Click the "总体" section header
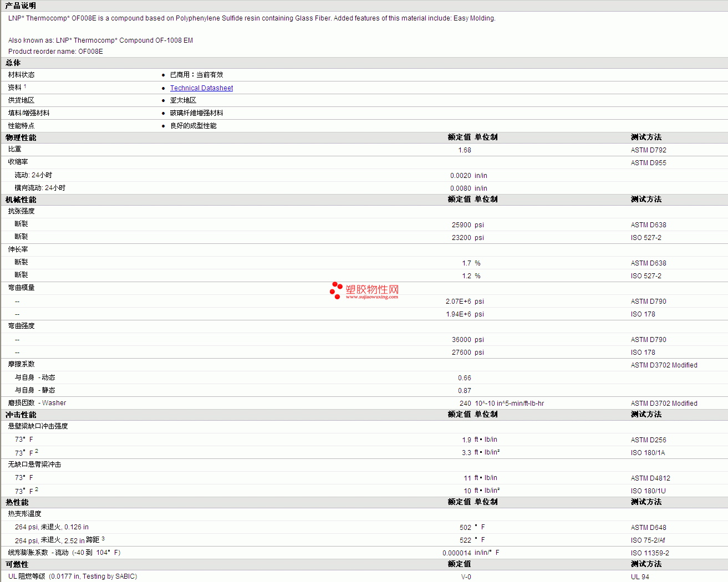Image resolution: width=728 pixels, height=582 pixels. (13, 63)
